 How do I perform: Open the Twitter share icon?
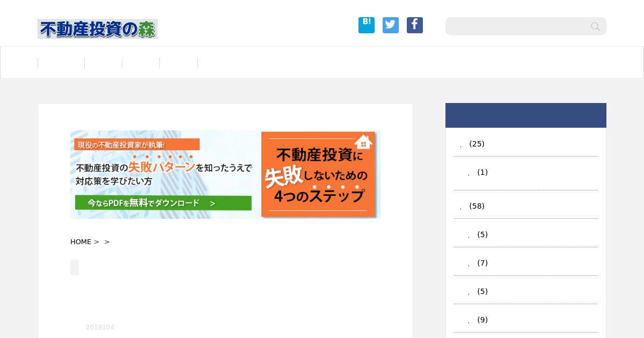(x=391, y=25)
